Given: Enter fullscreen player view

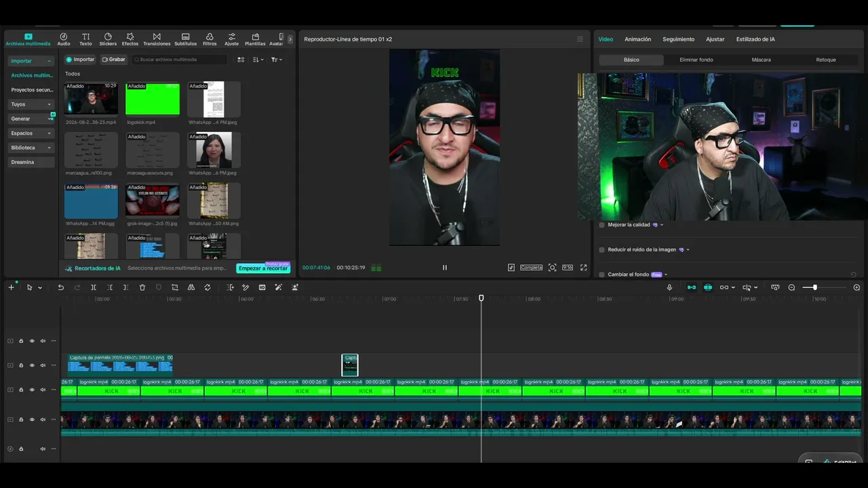Looking at the screenshot, I should point(583,268).
